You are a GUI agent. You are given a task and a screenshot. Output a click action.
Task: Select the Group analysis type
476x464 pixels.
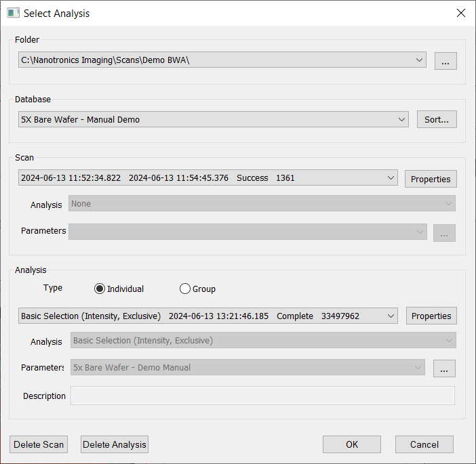coord(185,289)
